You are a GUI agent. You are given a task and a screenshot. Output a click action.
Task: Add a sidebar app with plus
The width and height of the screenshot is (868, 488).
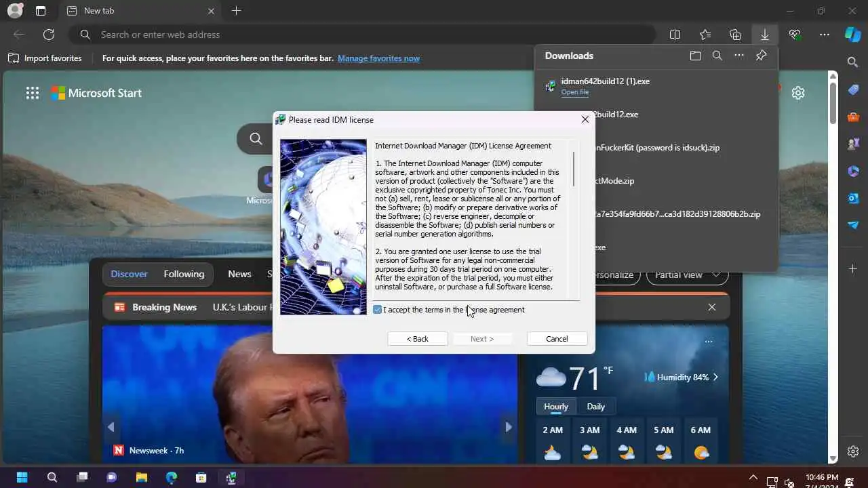tap(853, 269)
